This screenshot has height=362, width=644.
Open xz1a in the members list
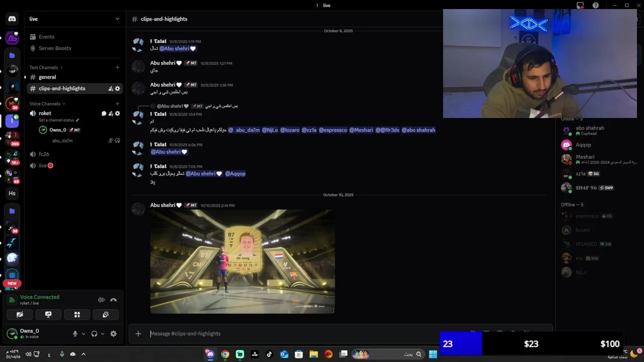598,173
